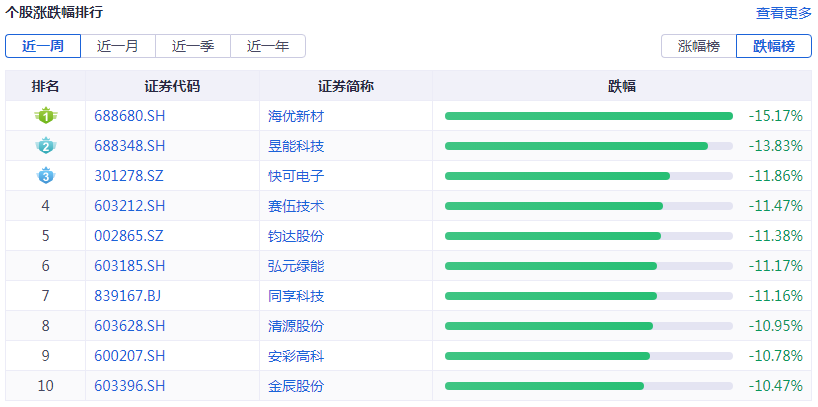
Task: Click the silver rank 2 medal icon
Action: (x=45, y=146)
